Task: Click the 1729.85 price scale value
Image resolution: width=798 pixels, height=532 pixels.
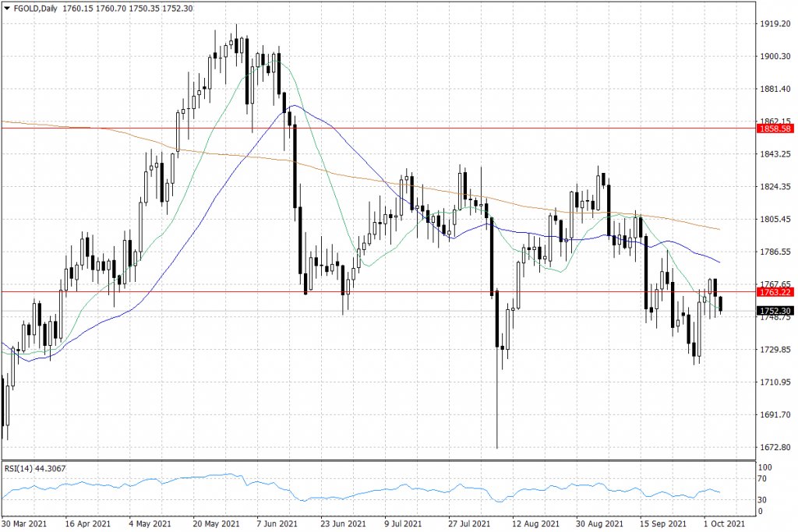Action: tap(775, 349)
